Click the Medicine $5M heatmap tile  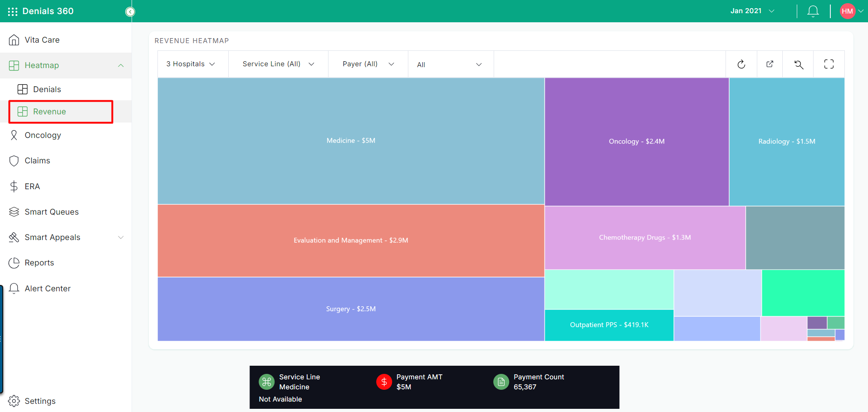tap(350, 141)
